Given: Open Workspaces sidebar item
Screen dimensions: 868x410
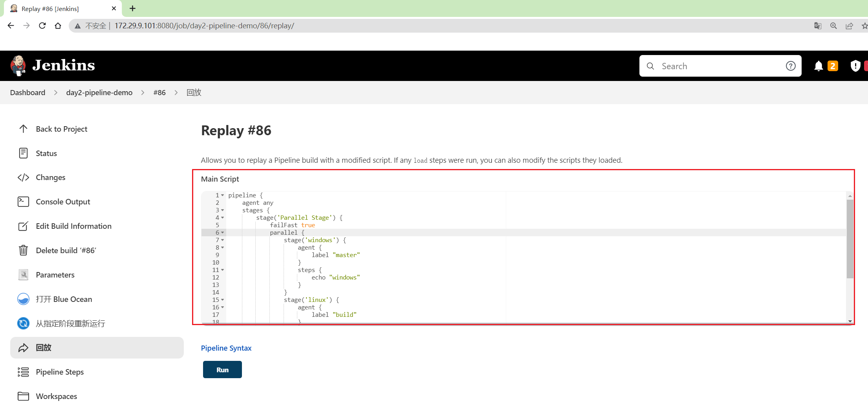Looking at the screenshot, I should point(97,396).
